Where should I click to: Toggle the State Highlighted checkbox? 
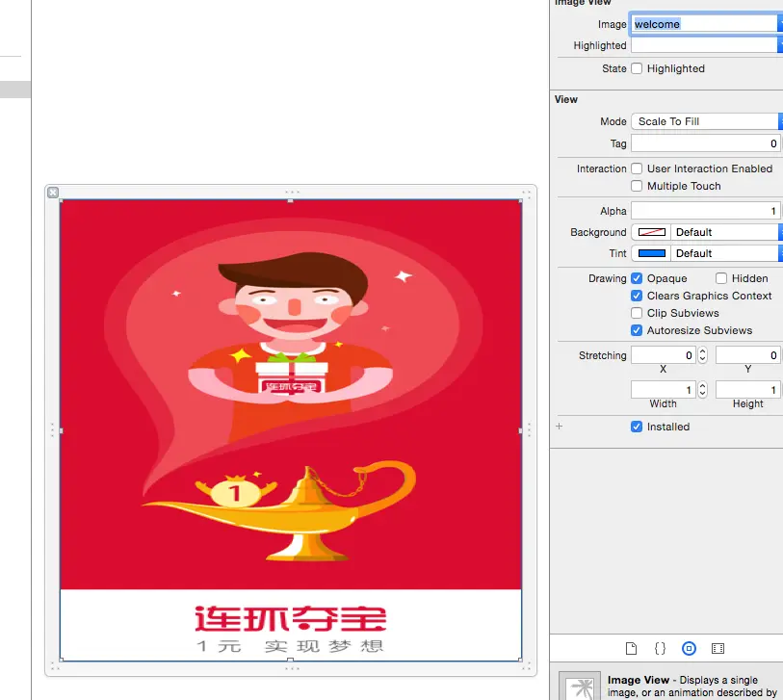click(637, 68)
